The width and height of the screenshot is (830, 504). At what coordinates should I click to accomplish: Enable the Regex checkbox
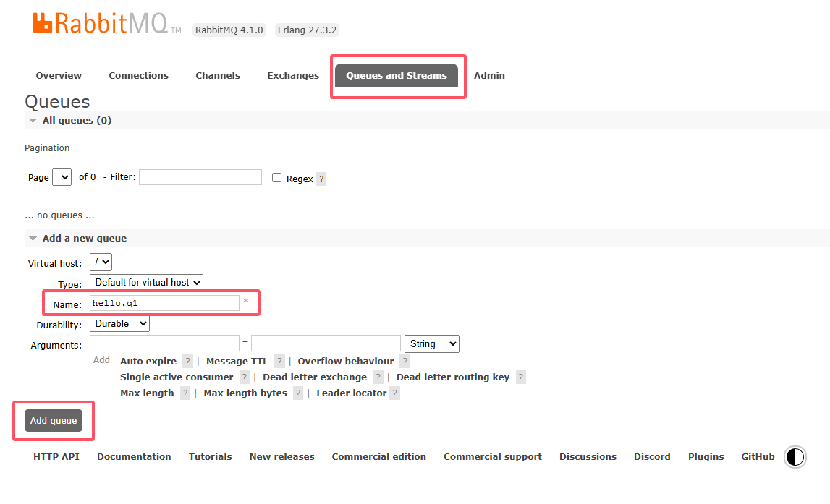pyautogui.click(x=277, y=178)
